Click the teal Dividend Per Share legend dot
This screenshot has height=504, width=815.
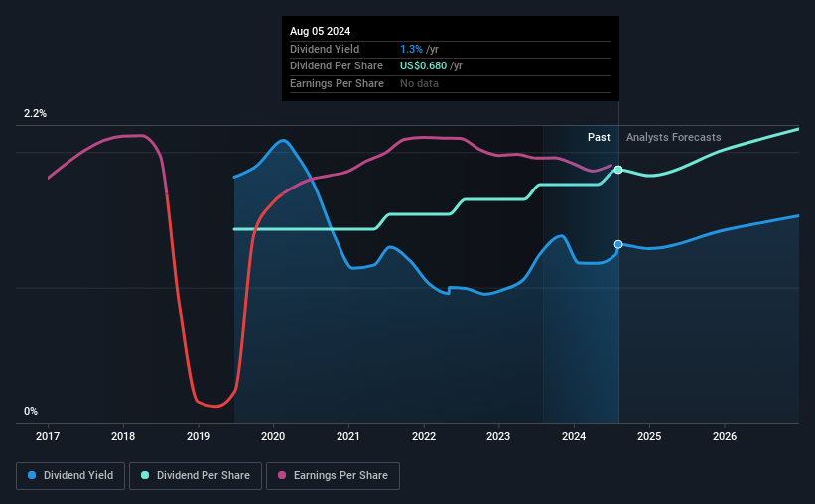[145, 475]
